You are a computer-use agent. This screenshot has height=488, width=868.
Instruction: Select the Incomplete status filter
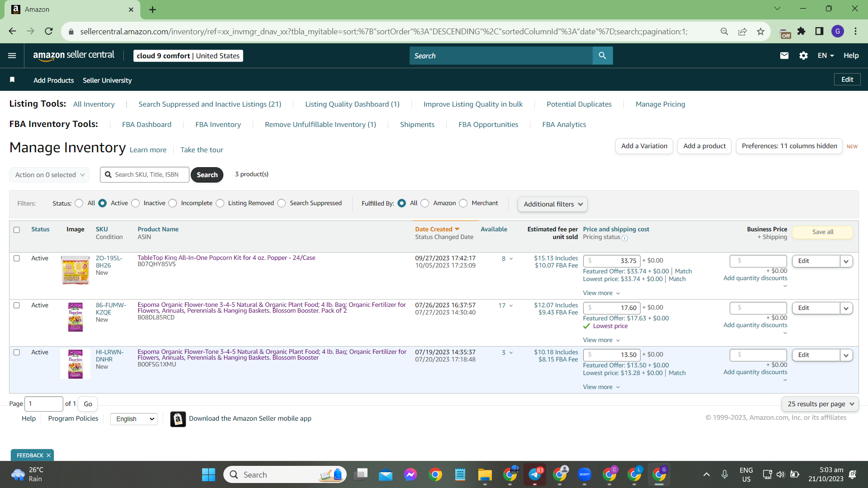[x=173, y=203]
